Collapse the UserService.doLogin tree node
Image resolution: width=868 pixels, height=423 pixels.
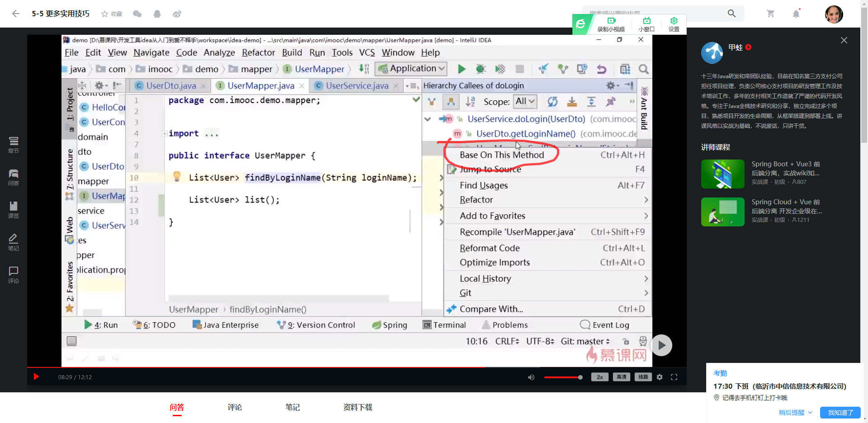pos(428,119)
